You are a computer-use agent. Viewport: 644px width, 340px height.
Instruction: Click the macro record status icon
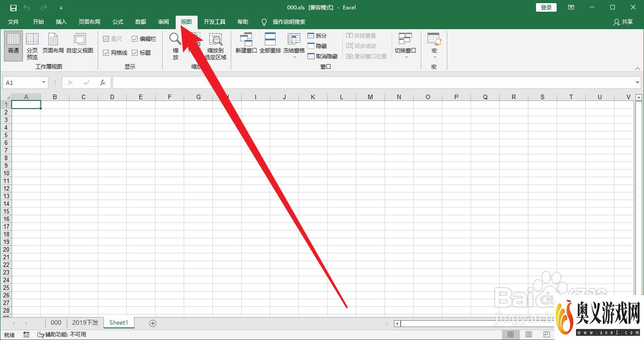tap(26, 335)
